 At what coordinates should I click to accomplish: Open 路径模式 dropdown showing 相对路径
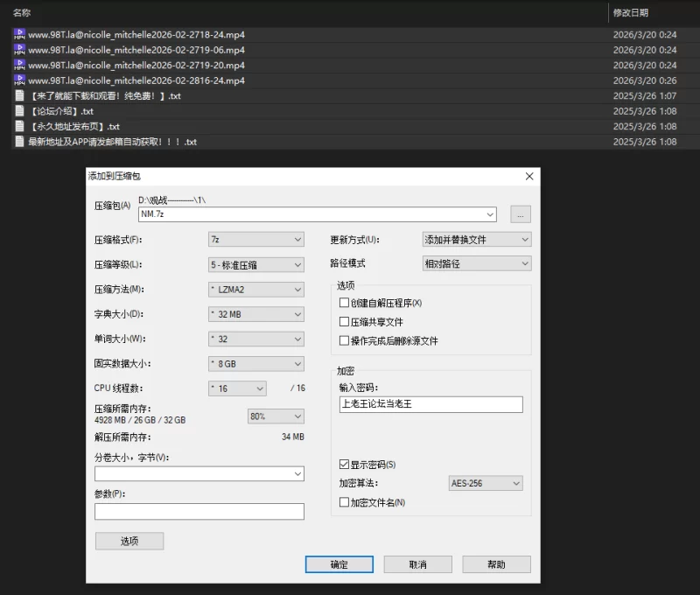click(477, 263)
